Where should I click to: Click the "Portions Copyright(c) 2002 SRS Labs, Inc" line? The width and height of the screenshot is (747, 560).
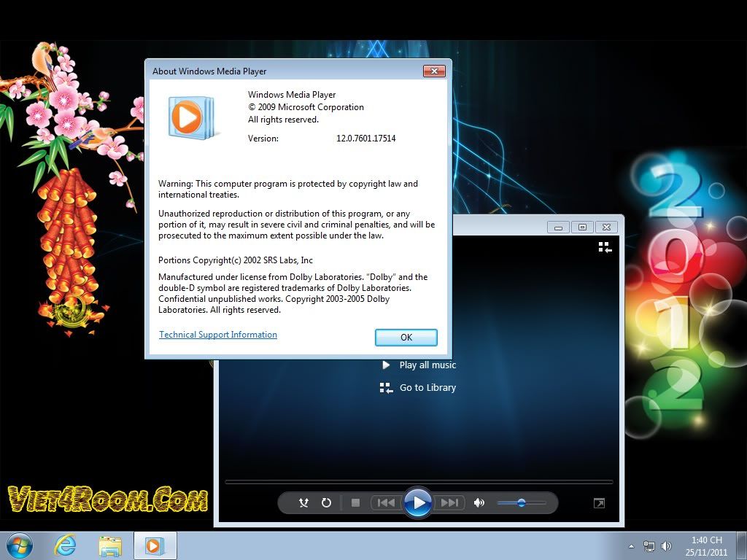236,260
